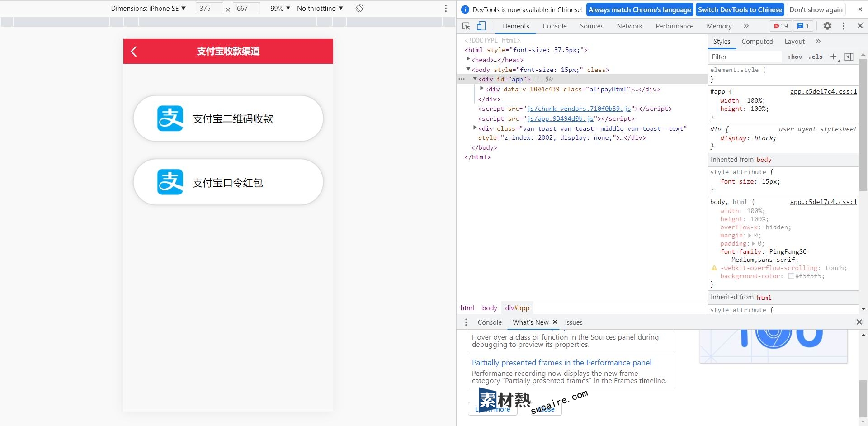Activate the inspect element picker icon
The width and height of the screenshot is (868, 426).
pos(466,26)
